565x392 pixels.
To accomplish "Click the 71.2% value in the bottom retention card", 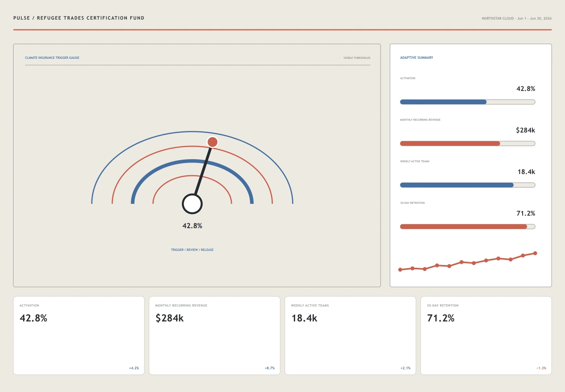I will (x=441, y=318).
